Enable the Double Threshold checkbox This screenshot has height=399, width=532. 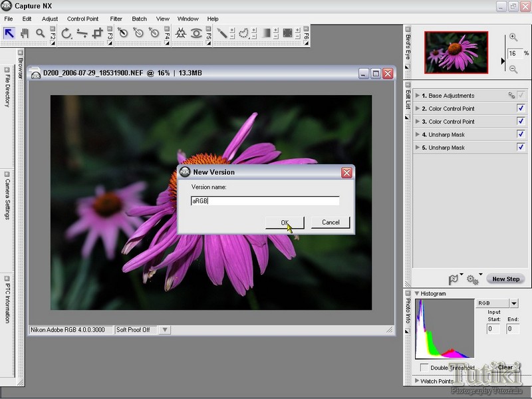coord(424,368)
